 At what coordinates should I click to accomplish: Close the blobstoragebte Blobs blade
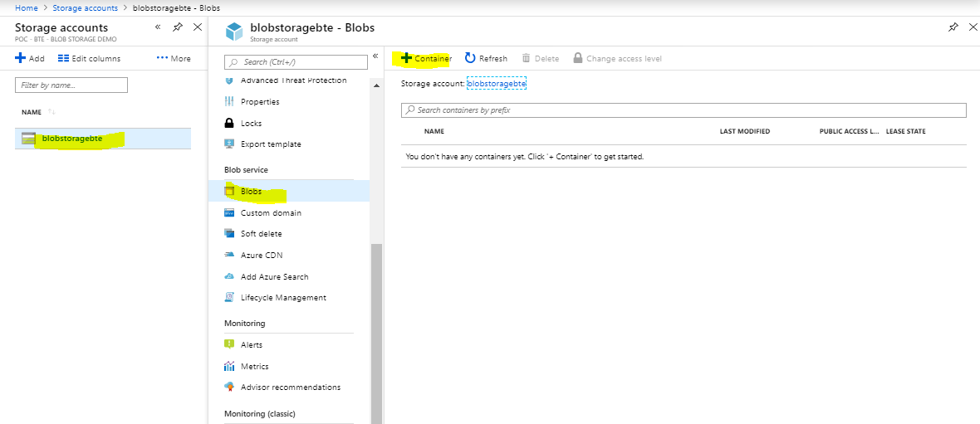[973, 27]
